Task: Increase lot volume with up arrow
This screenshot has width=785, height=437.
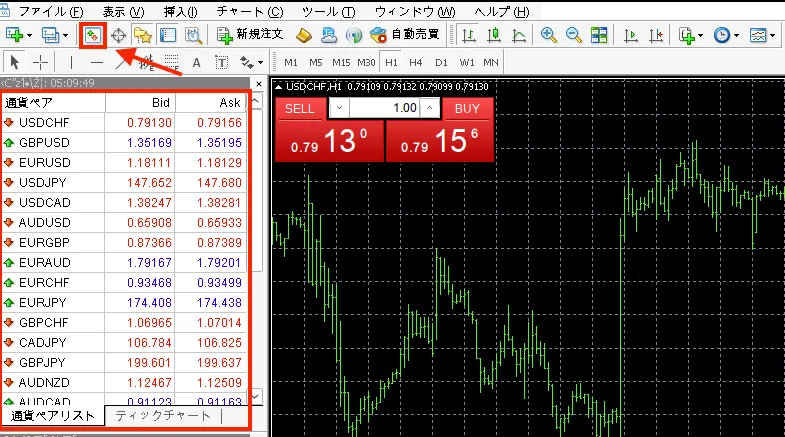Action: click(430, 108)
